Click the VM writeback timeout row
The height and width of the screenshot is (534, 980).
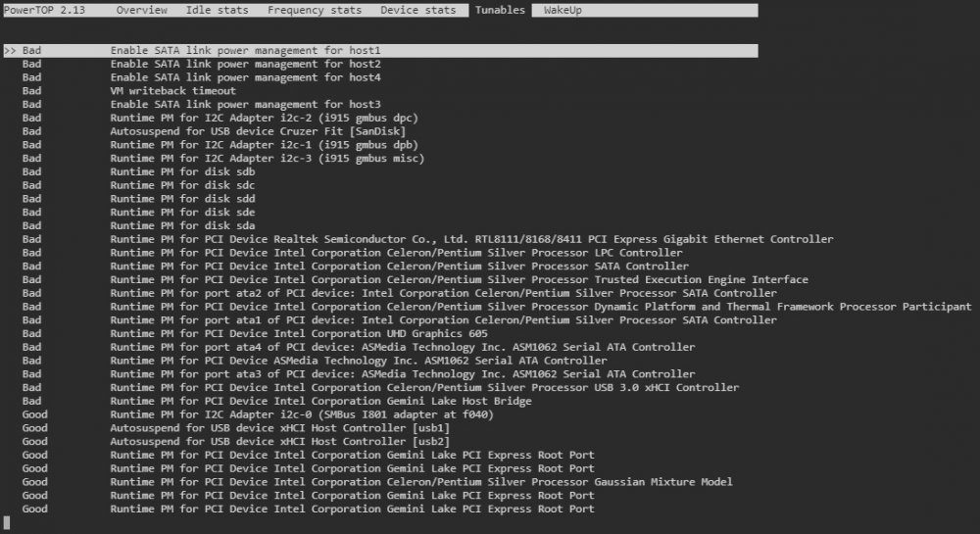128,91
